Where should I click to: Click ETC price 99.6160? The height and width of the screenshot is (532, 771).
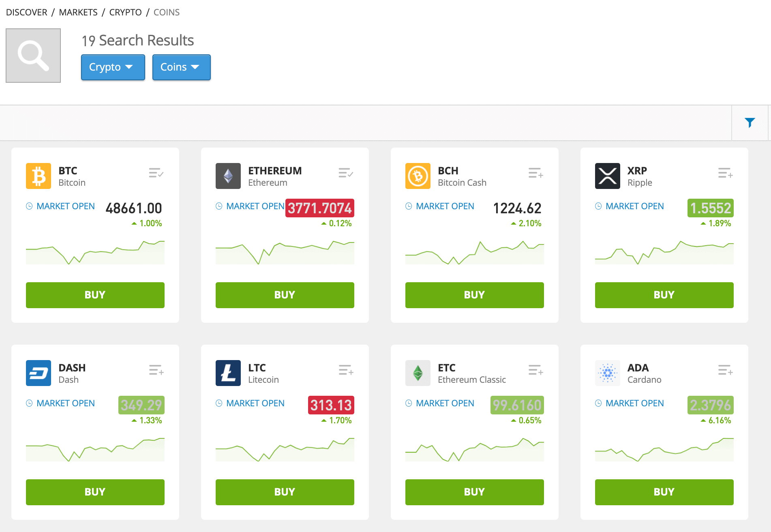tap(517, 405)
